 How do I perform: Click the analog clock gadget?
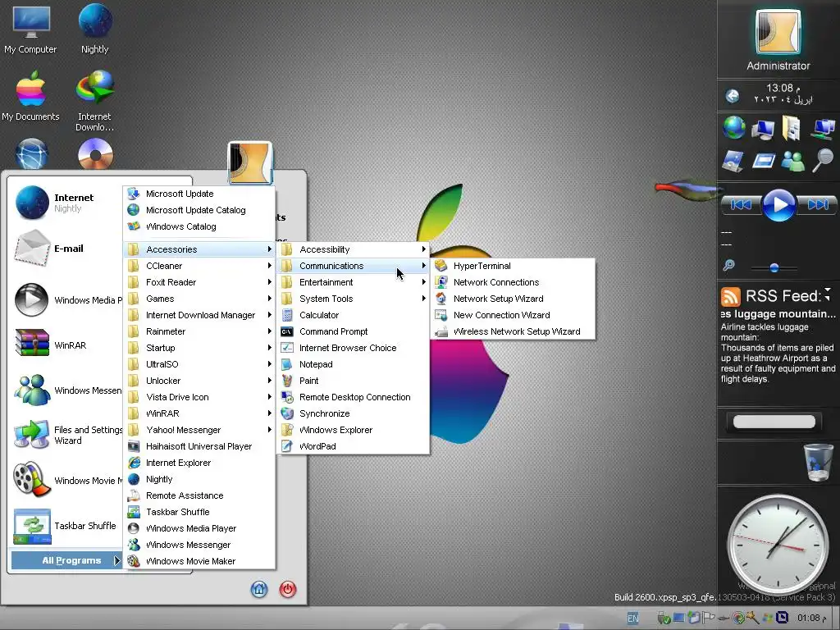pyautogui.click(x=778, y=543)
